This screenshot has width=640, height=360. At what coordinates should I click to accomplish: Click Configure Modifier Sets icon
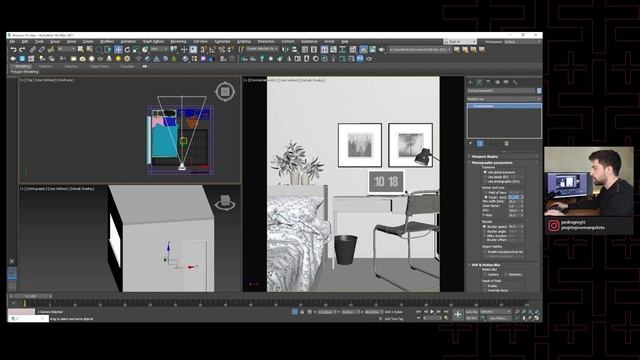coord(507,144)
